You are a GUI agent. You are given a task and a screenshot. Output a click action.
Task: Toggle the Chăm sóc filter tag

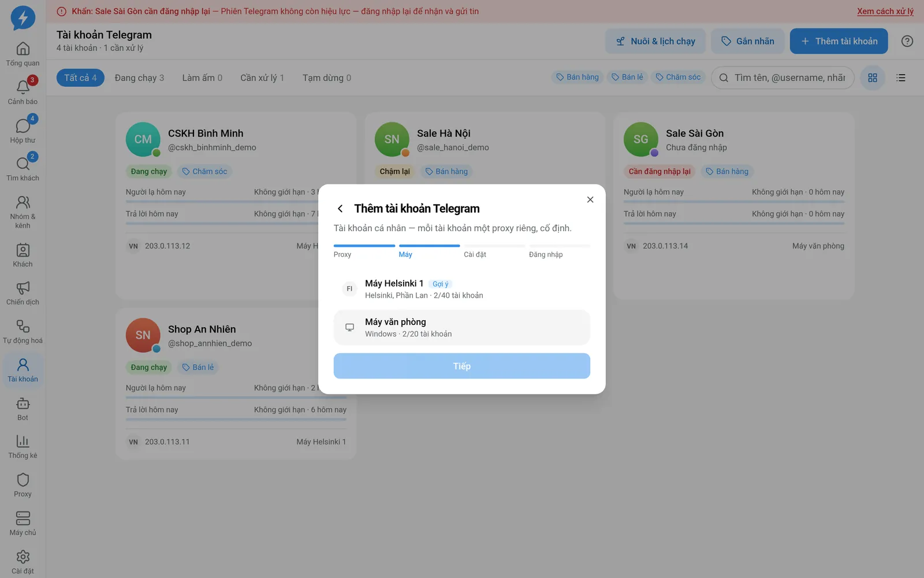pos(678,77)
